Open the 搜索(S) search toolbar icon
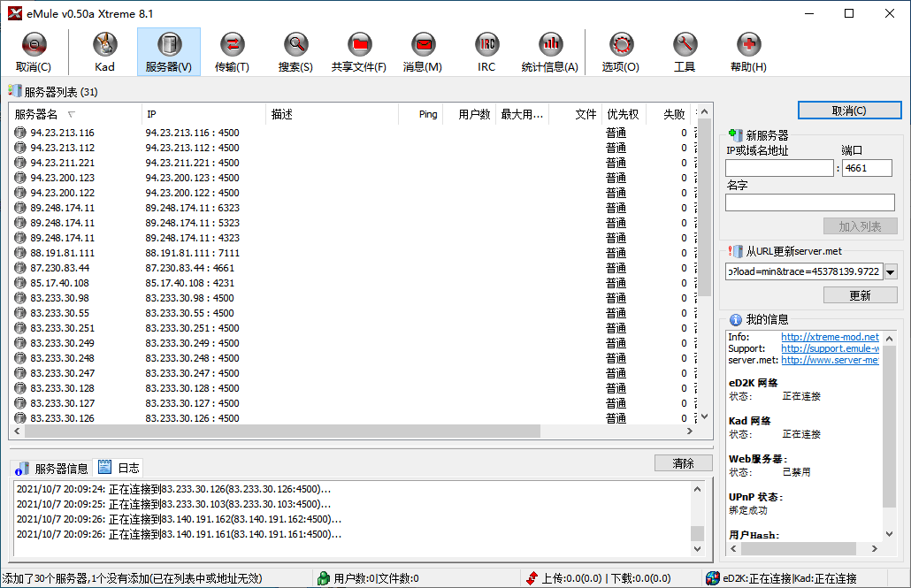Image resolution: width=911 pixels, height=588 pixels. tap(295, 45)
